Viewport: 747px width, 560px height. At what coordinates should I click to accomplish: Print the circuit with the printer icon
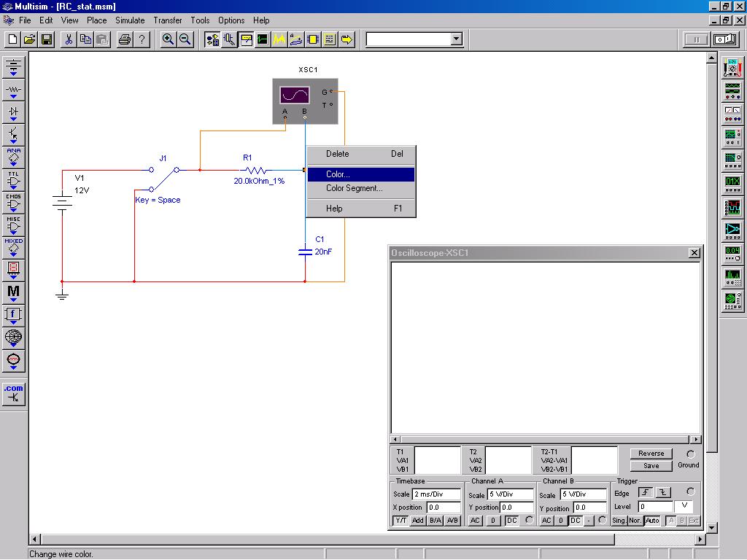(125, 39)
